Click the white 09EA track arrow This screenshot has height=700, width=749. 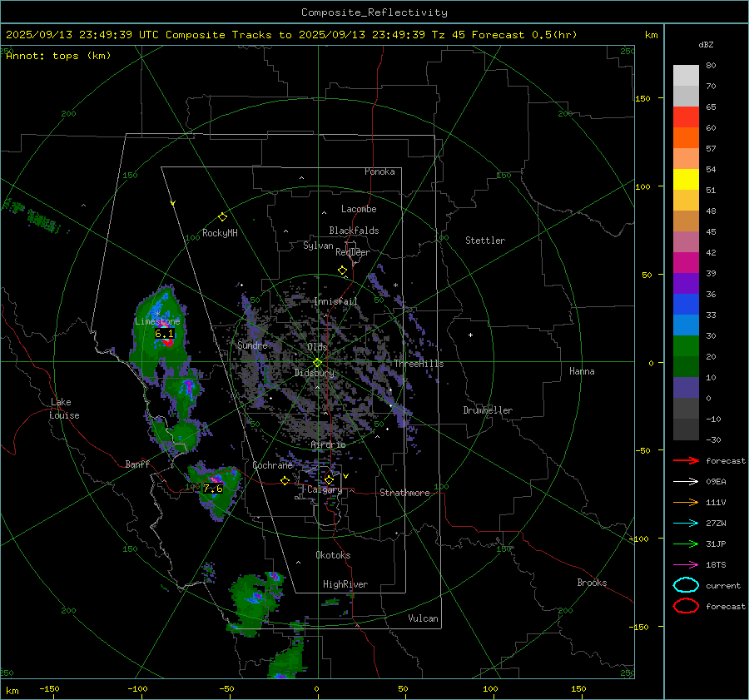tap(686, 482)
